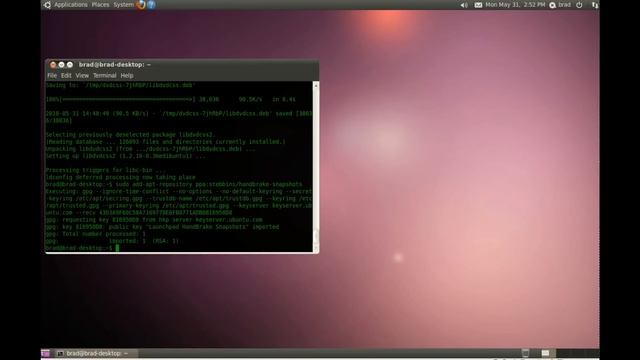Image resolution: width=640 pixels, height=360 pixels.
Task: Close the terminal window using the red button
Action: pos(53,64)
